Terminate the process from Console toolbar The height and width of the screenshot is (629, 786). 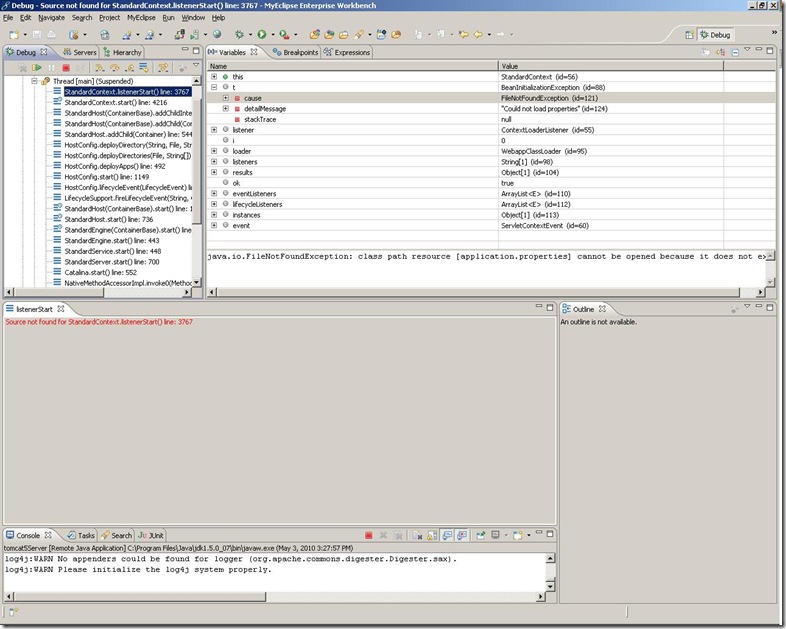[x=369, y=536]
